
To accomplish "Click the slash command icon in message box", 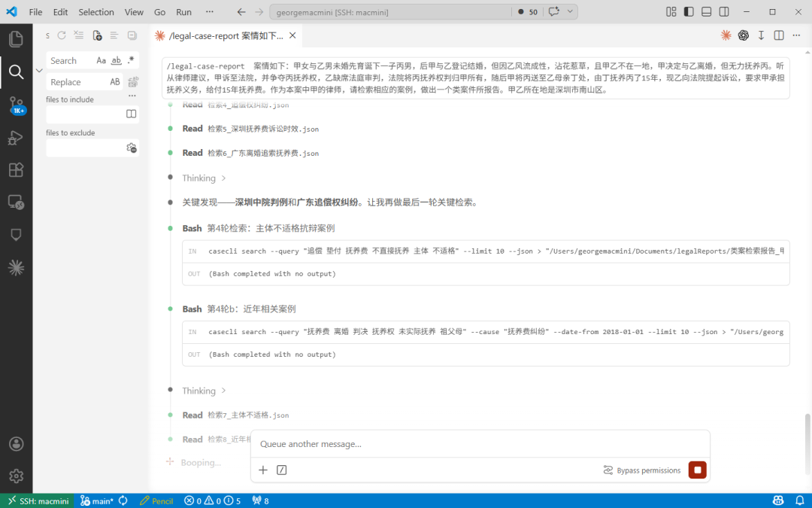I will [x=282, y=470].
